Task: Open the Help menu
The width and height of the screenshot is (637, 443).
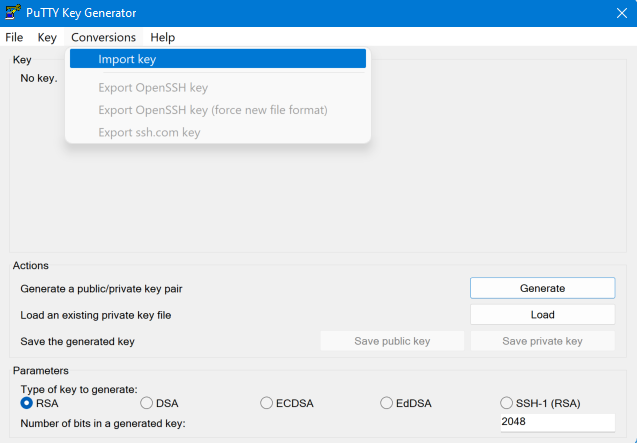Action: tap(162, 37)
